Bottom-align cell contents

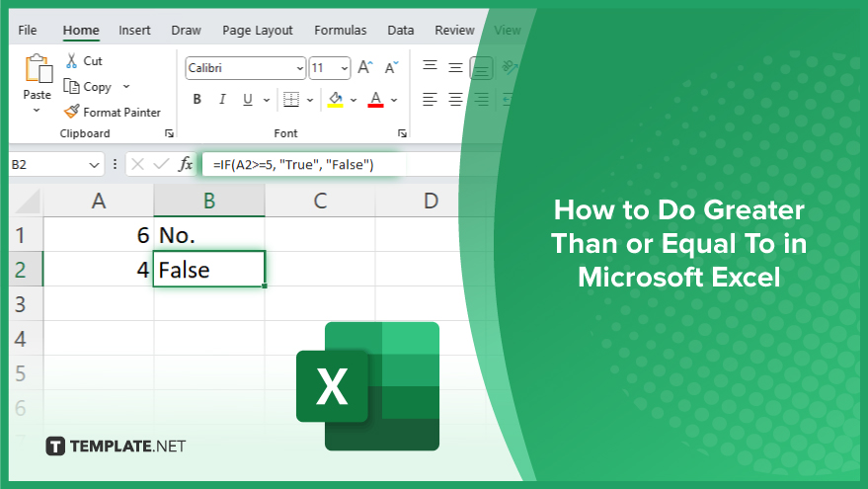[x=481, y=69]
